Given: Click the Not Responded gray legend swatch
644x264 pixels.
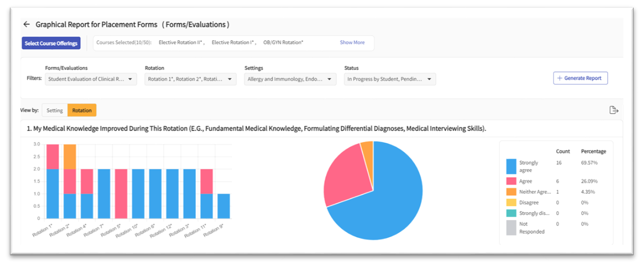Looking at the screenshot, I should 511,227.
